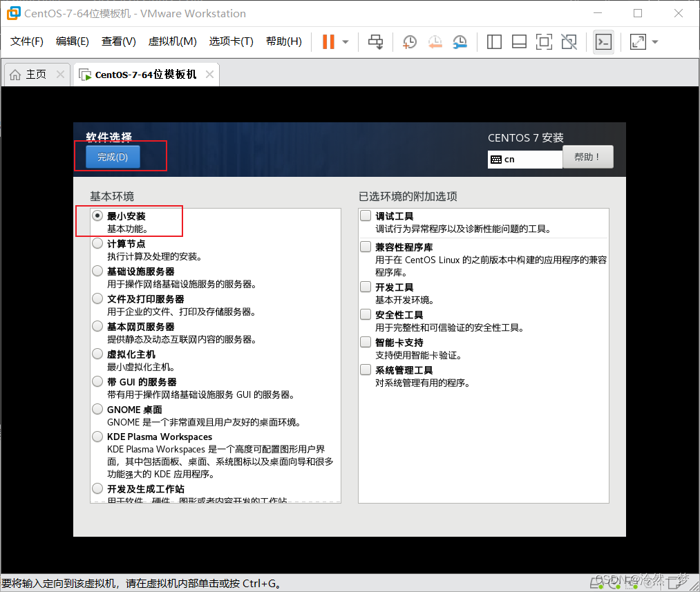Open the 编辑(E) menu

[73, 41]
